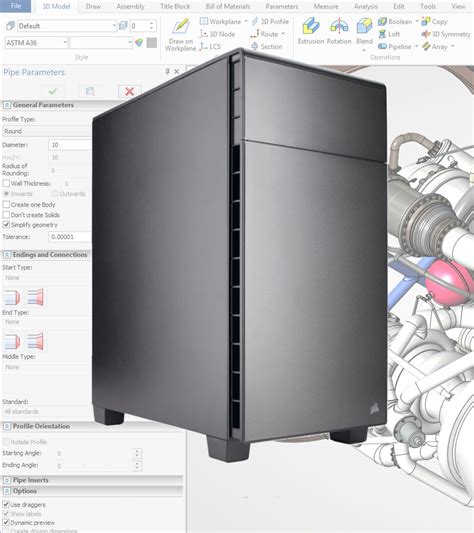This screenshot has height=533, width=474.
Task: Open the Tools tab
Action: 428,6
